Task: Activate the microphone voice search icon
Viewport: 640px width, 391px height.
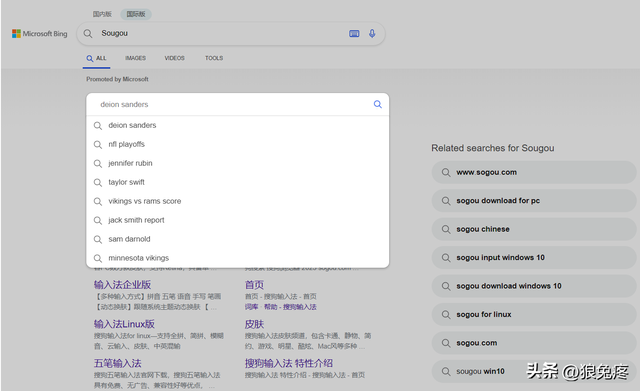Action: click(x=372, y=33)
